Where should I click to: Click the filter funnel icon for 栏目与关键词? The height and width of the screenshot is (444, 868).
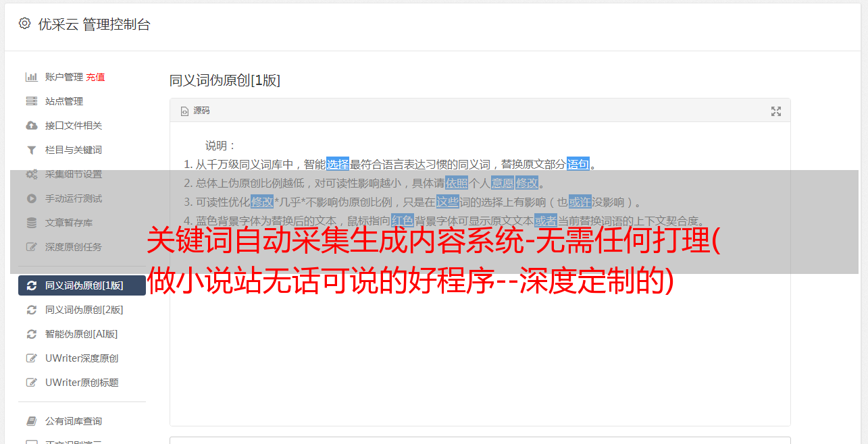point(31,150)
